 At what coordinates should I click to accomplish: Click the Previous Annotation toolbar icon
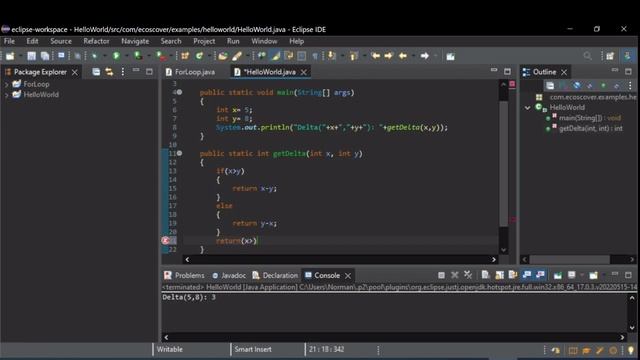point(353,56)
